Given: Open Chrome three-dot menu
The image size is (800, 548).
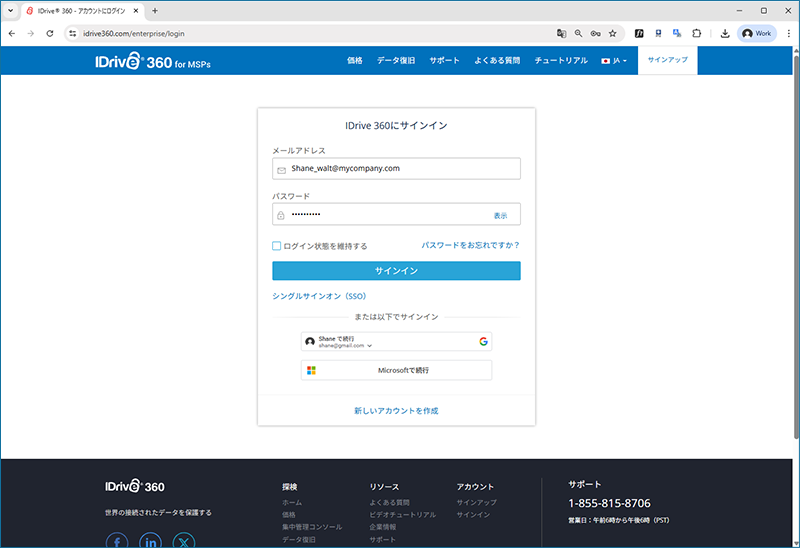Looking at the screenshot, I should pos(789,34).
